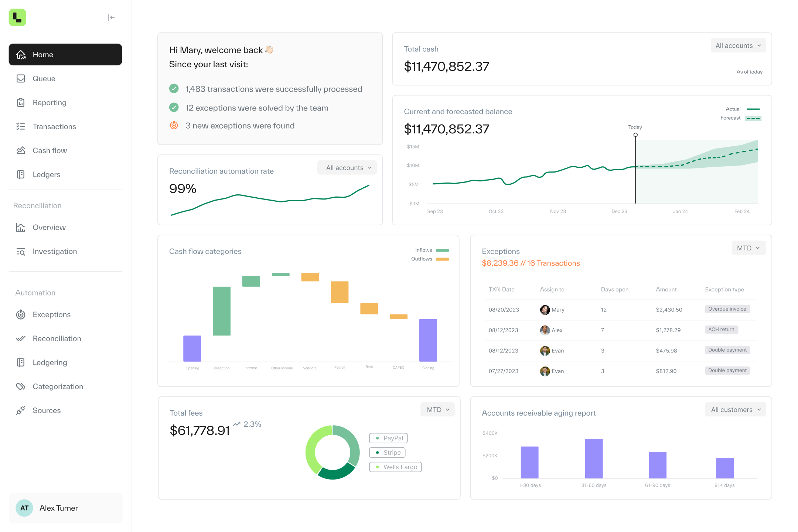Open the Exceptions automation icon

coord(21,314)
